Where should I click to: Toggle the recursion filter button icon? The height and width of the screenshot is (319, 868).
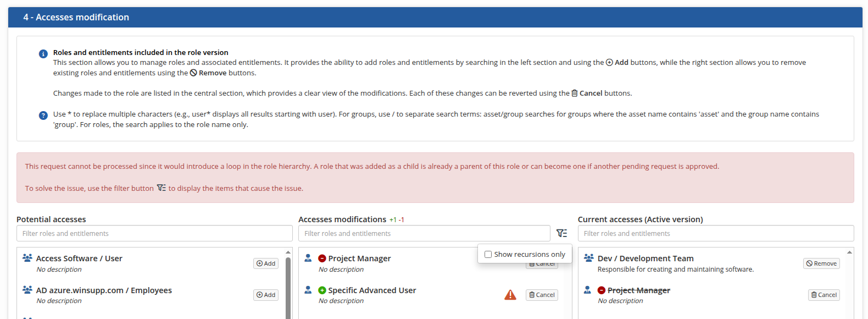tap(561, 233)
